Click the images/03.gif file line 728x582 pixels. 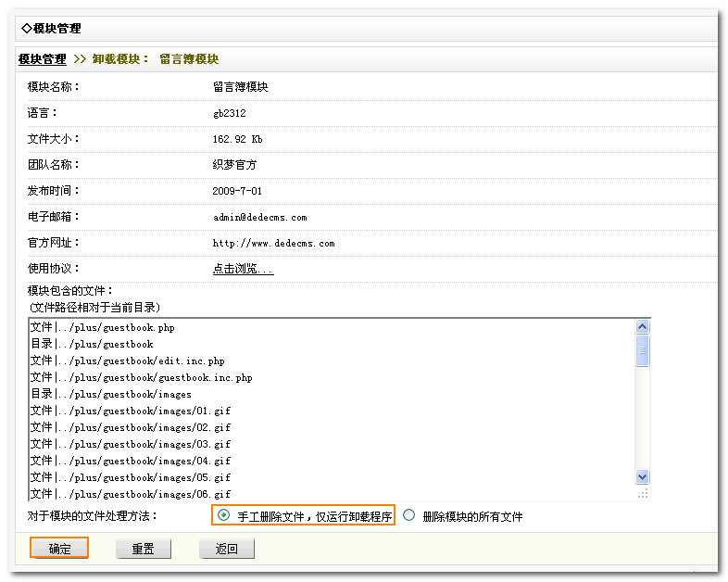(131, 445)
